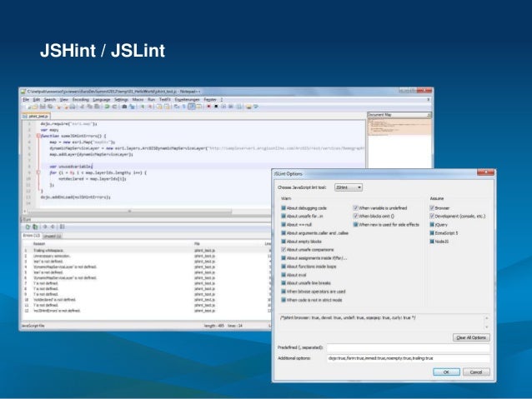Open the TextFX menu
This screenshot has width=532, height=399.
click(165, 100)
